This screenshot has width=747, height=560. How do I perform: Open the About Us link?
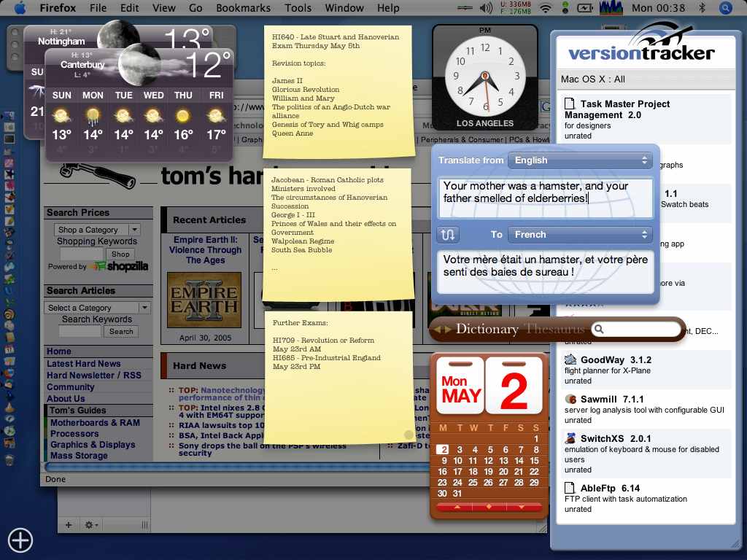click(x=66, y=399)
